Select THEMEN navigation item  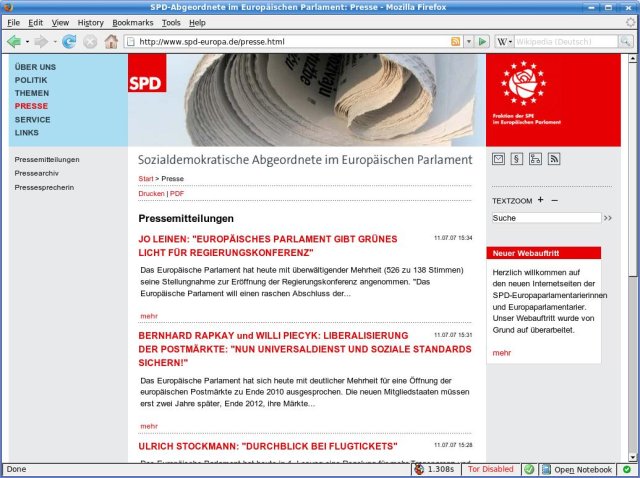[x=32, y=93]
